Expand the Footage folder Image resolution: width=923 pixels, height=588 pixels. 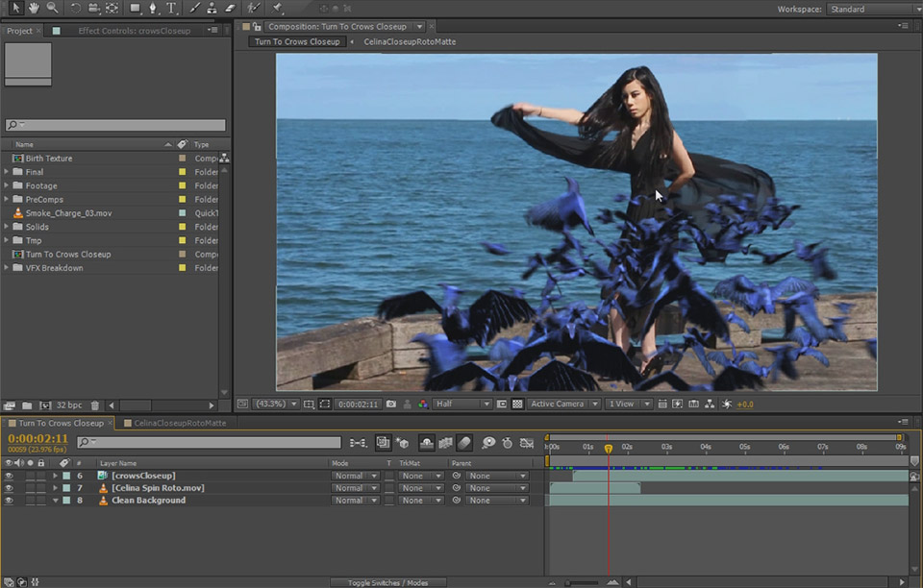(6, 185)
